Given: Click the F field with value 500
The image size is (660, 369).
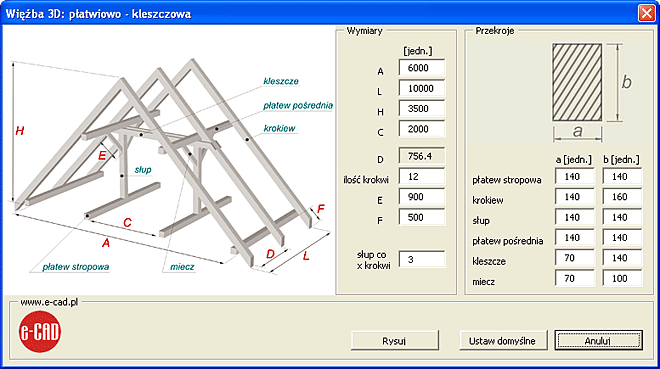Looking at the screenshot, I should [x=421, y=218].
